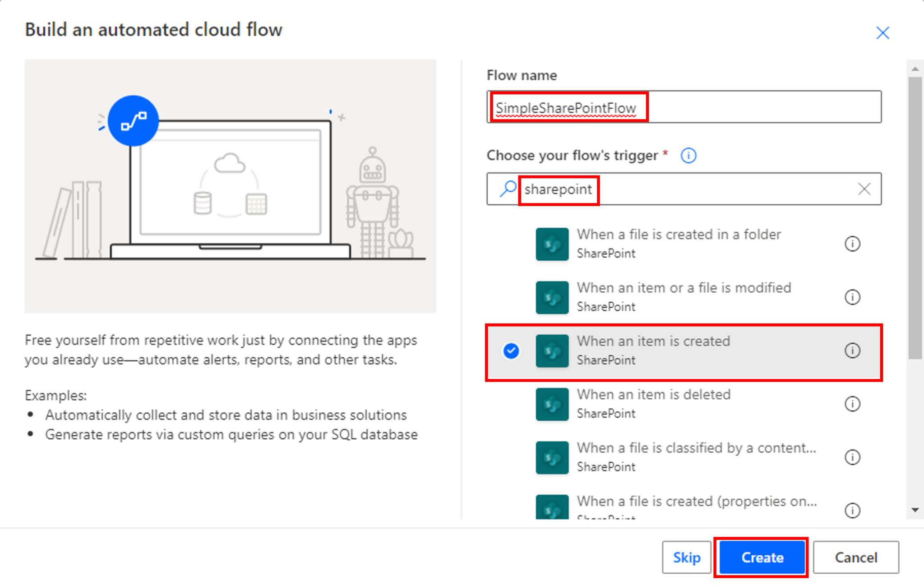Screen dimensions: 924x585
Task: Click the "Build an automated cloud flow" title
Action: tap(154, 29)
